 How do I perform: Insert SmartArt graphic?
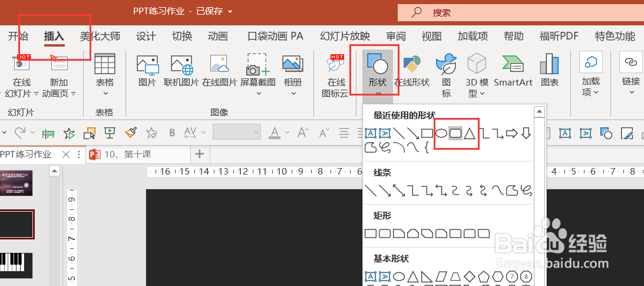click(513, 70)
